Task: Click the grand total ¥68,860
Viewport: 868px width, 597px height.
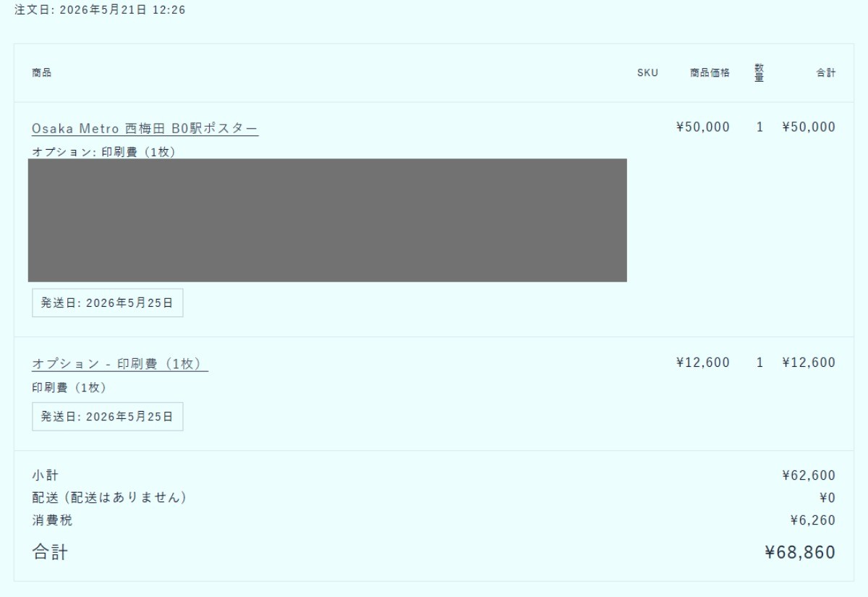Action: click(800, 553)
